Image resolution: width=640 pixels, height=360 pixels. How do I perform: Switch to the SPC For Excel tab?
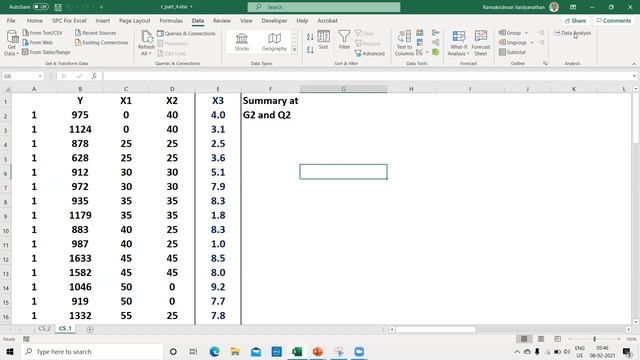click(x=69, y=20)
